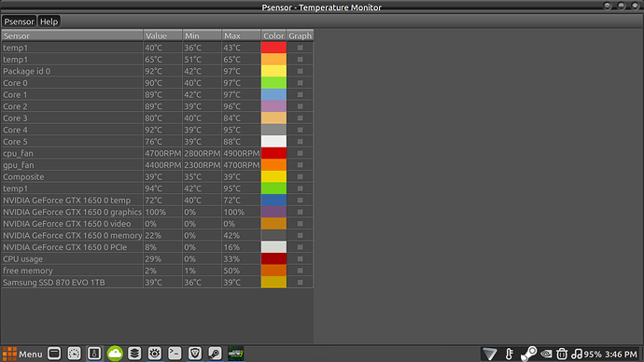Image resolution: width=644 pixels, height=362 pixels.
Task: Click the dark red swatch of CPU usage
Action: tap(273, 259)
